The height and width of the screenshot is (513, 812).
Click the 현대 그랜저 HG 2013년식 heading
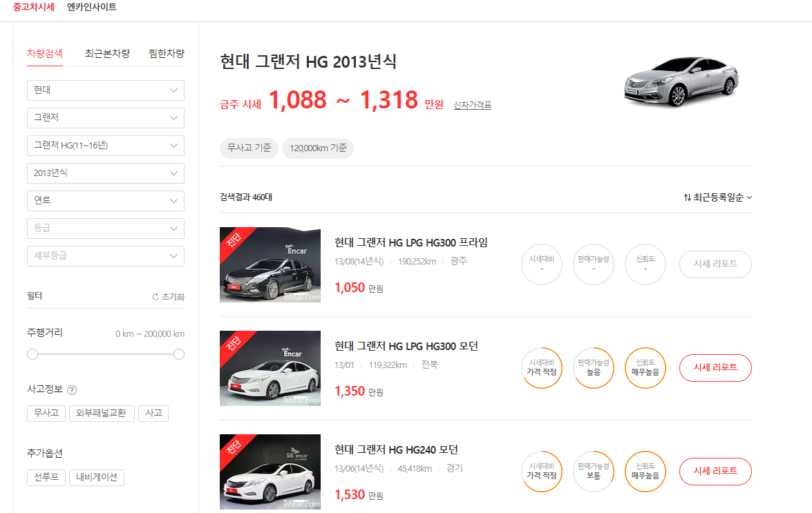pyautogui.click(x=308, y=61)
